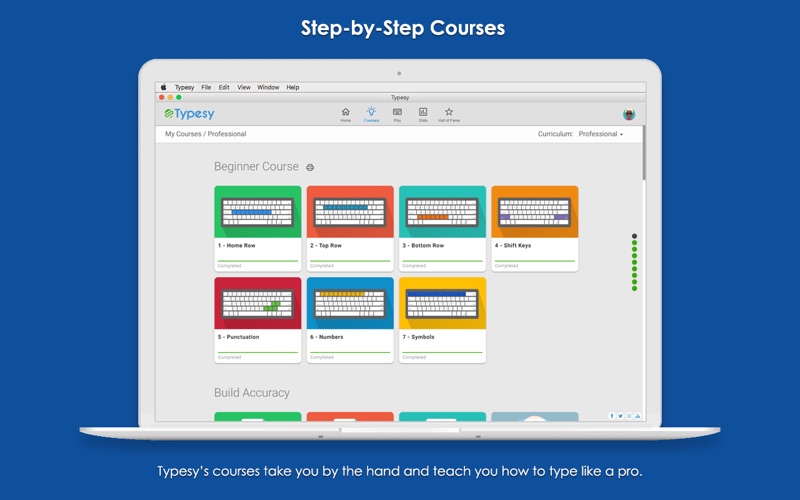The height and width of the screenshot is (500, 800).
Task: Print the Beginner Course via printer icon
Action: tap(310, 167)
